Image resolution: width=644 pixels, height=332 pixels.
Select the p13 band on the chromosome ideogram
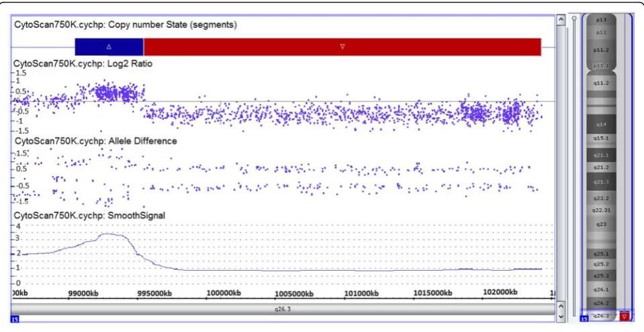[601, 19]
